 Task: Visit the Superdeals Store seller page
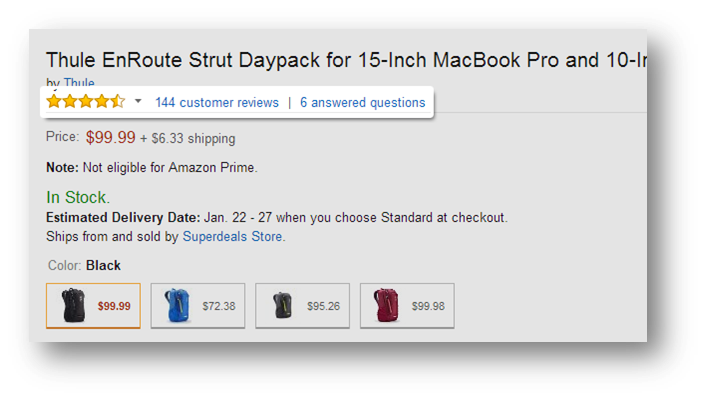[233, 237]
